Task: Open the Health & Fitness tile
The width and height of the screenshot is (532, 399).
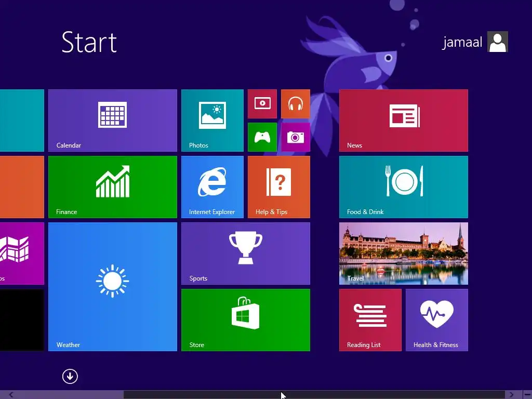Action: (x=436, y=320)
